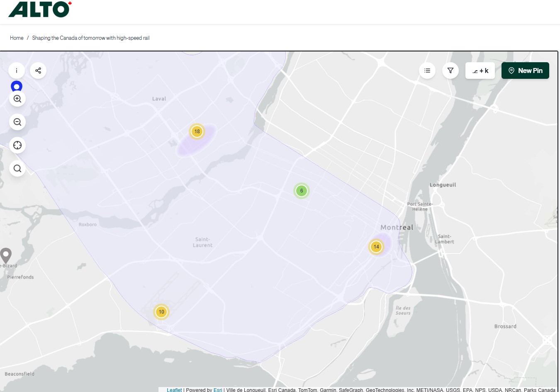
Task: Select the grey pin near Pierrefonds
Action: pos(5,255)
